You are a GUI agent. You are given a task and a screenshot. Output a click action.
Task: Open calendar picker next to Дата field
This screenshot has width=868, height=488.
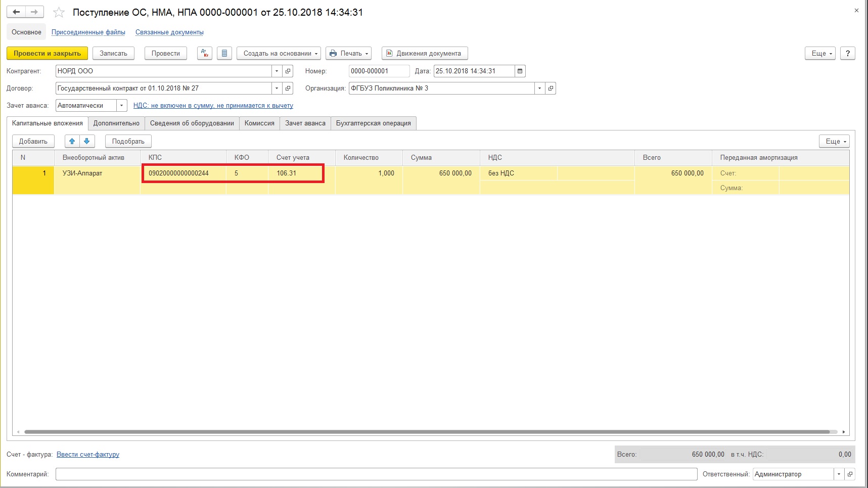click(x=520, y=71)
